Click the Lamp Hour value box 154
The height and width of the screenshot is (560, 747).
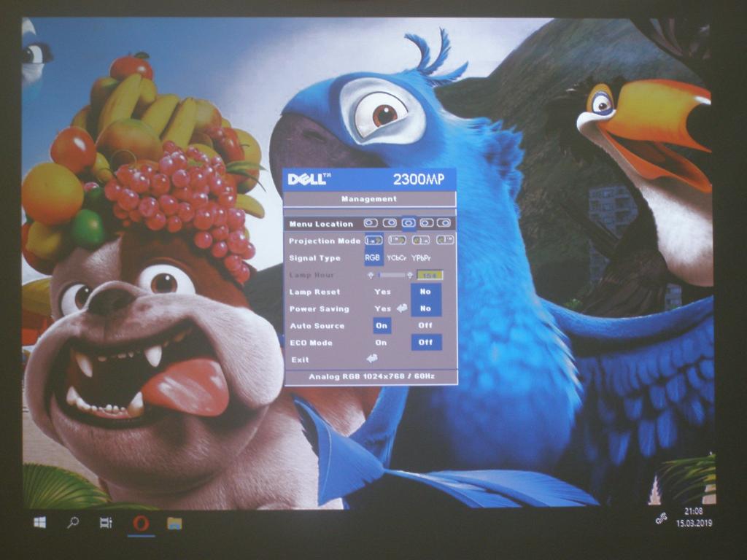point(430,275)
